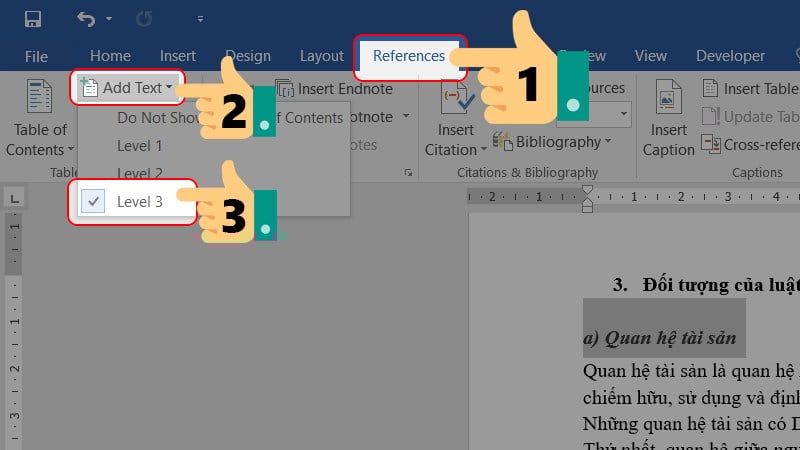Open Footnotes dialog launcher icon
This screenshot has height=450, width=800.
(408, 172)
